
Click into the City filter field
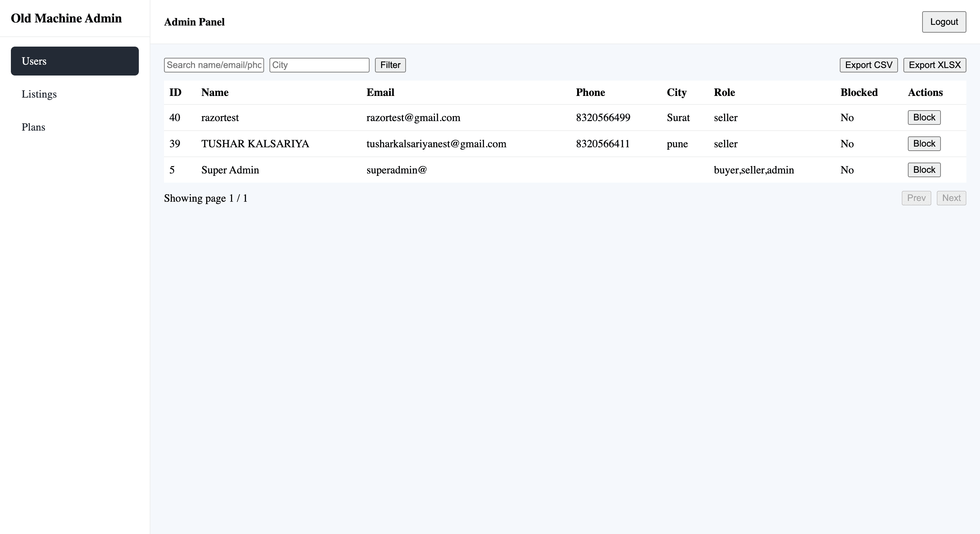click(319, 65)
